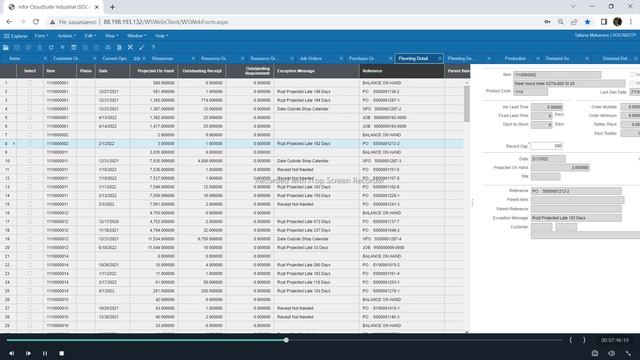Reload the page with the browser refresh icon

click(x=36, y=22)
